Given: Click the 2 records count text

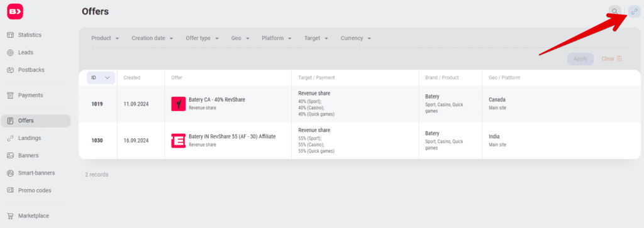Looking at the screenshot, I should tap(96, 175).
